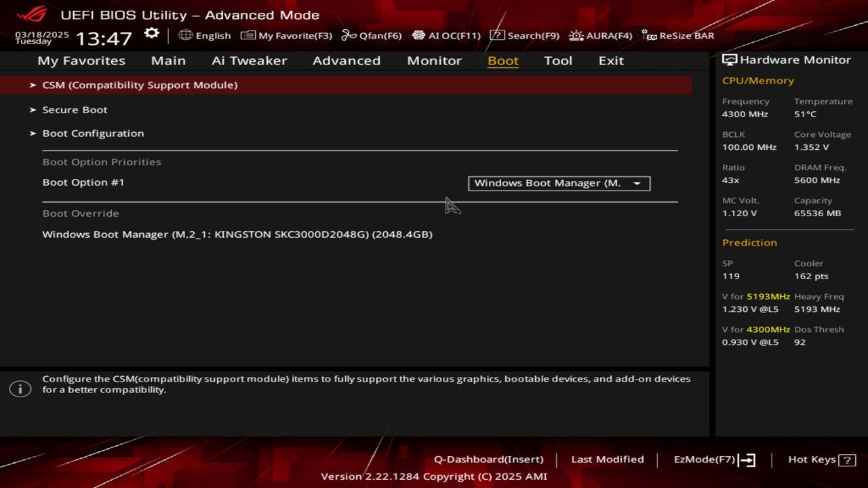
Task: Click the Dos Thresh value 92
Action: click(x=800, y=342)
